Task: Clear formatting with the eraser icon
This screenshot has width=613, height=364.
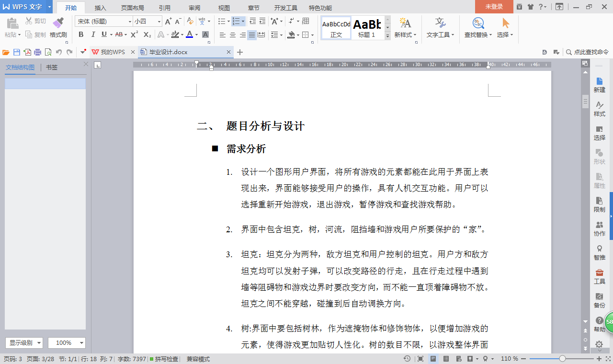Action: coord(190,21)
